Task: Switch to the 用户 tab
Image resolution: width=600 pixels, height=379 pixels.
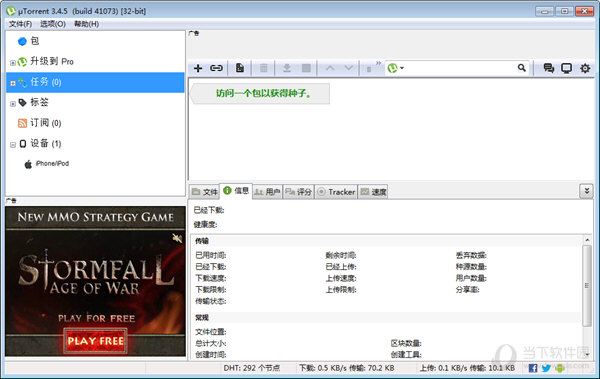Action: pos(267,192)
